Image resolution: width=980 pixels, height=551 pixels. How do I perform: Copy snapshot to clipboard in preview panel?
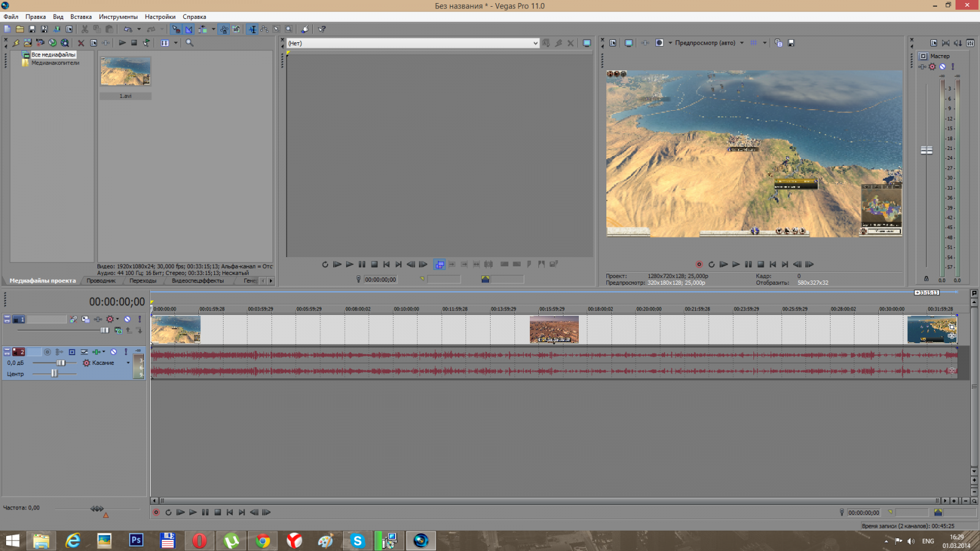(x=778, y=43)
